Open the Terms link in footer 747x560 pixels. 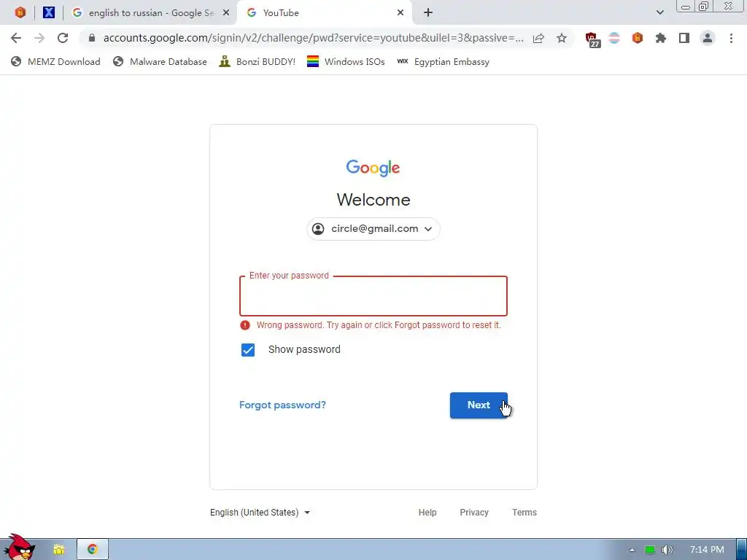pyautogui.click(x=524, y=513)
